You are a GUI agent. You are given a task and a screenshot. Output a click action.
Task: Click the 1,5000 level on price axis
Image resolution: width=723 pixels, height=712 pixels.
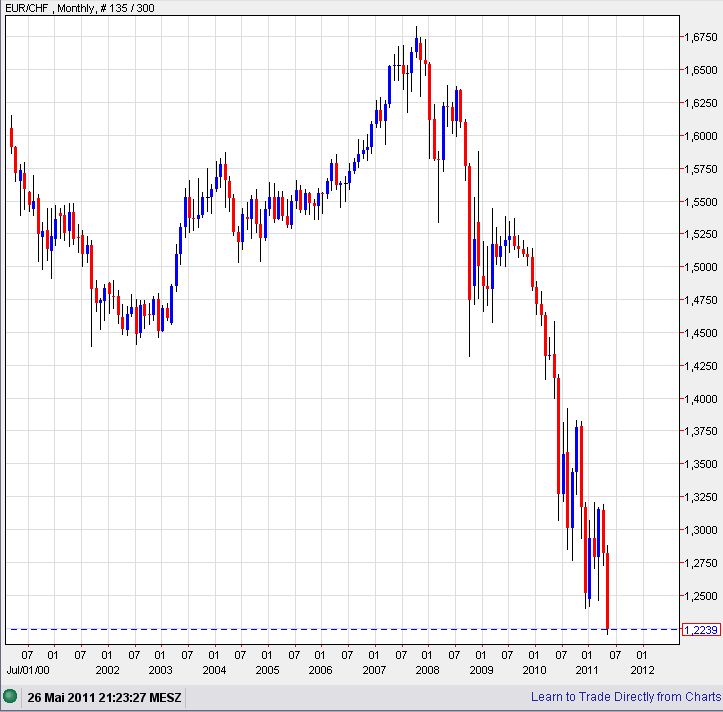(x=700, y=268)
